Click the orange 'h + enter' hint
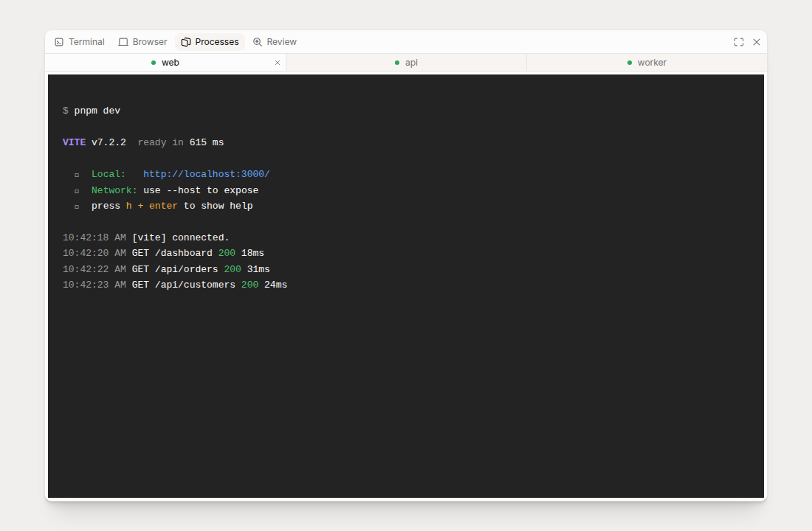 pos(152,206)
